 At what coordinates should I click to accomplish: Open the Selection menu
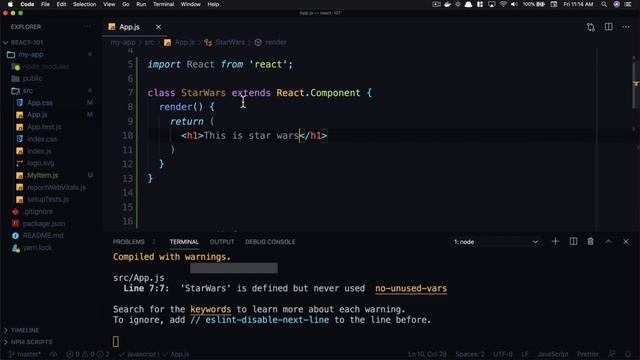(x=84, y=4)
